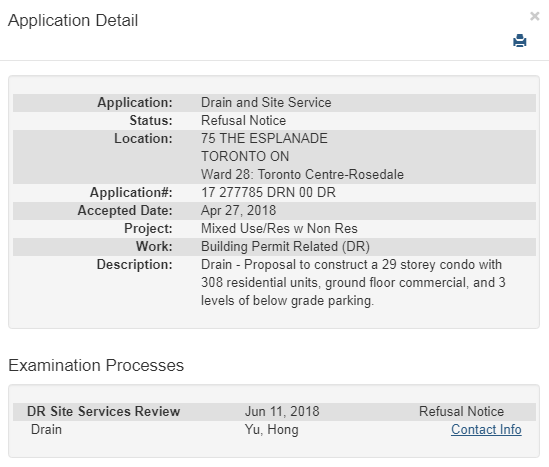Select the description text about 29 storey condo
The width and height of the screenshot is (549, 467).
(353, 283)
